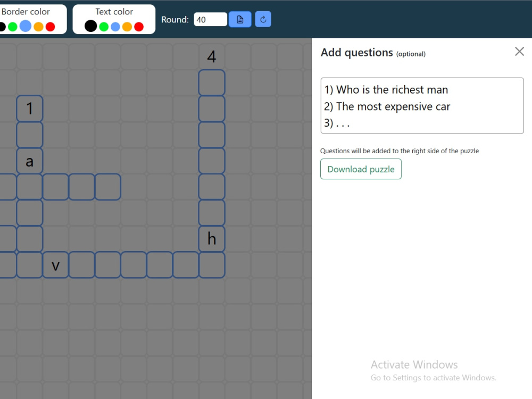Select blue border color

pyautogui.click(x=26, y=26)
